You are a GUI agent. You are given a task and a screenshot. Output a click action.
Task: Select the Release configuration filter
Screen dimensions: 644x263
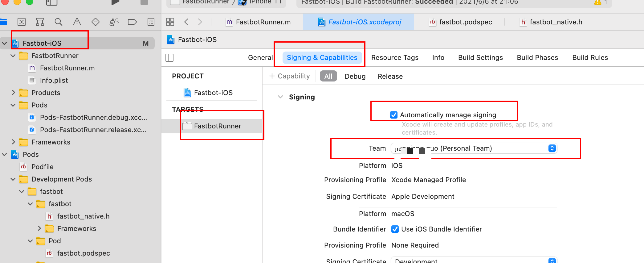click(x=390, y=76)
